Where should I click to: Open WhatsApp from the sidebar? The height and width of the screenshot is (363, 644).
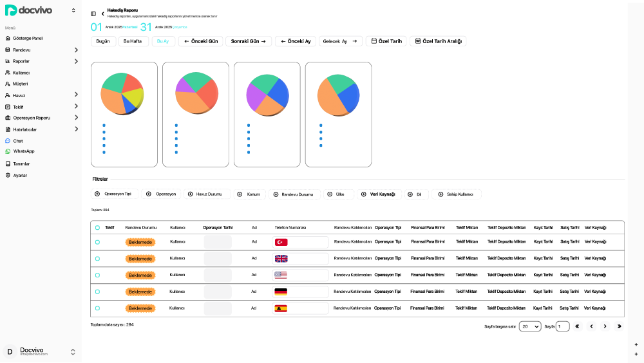(x=23, y=151)
